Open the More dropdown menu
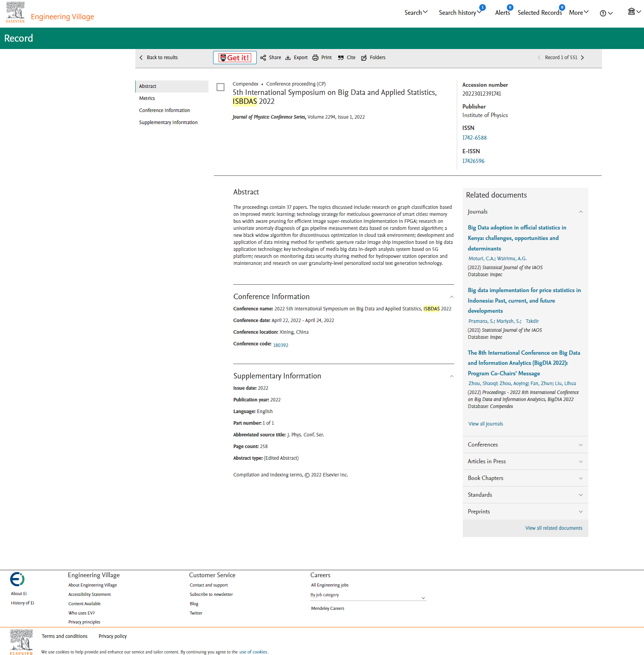644x655 pixels. [x=579, y=12]
